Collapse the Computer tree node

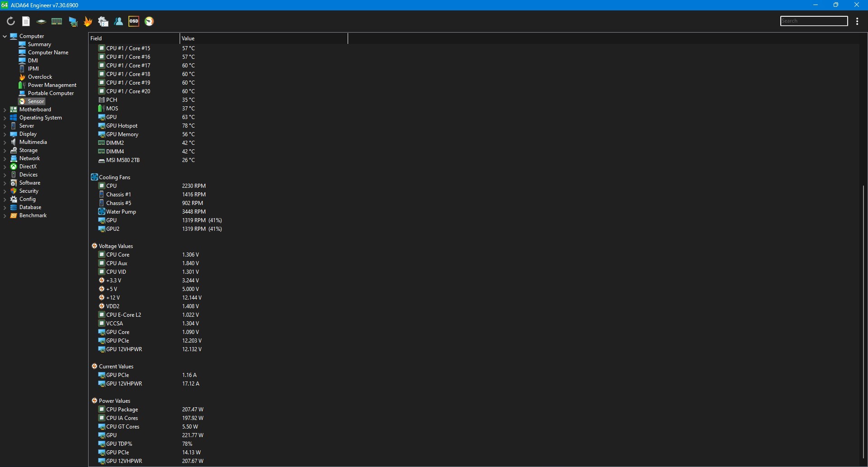(x=5, y=36)
